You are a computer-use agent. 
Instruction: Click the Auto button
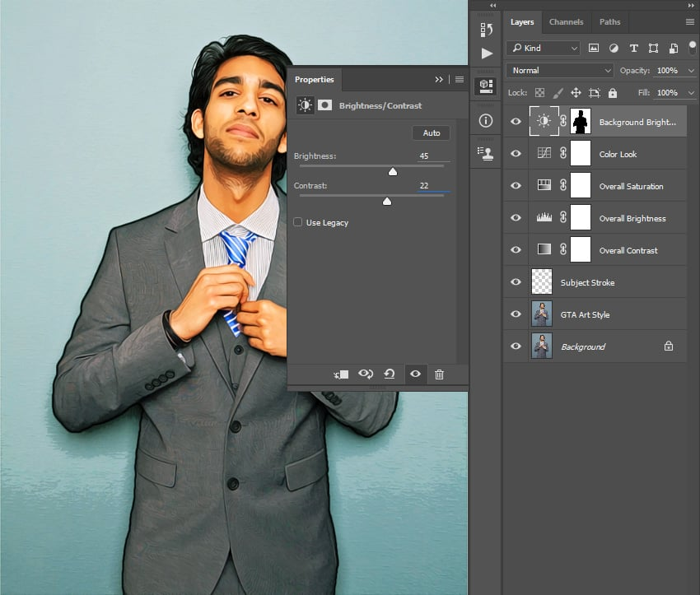[432, 133]
